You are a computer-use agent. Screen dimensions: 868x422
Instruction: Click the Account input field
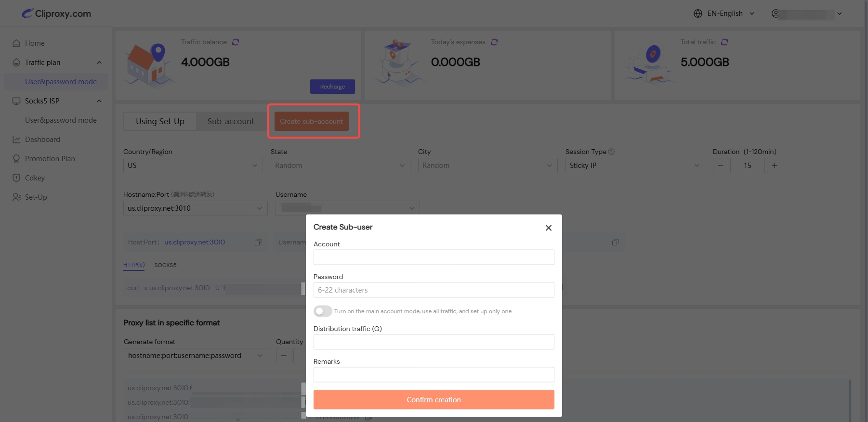pos(434,257)
